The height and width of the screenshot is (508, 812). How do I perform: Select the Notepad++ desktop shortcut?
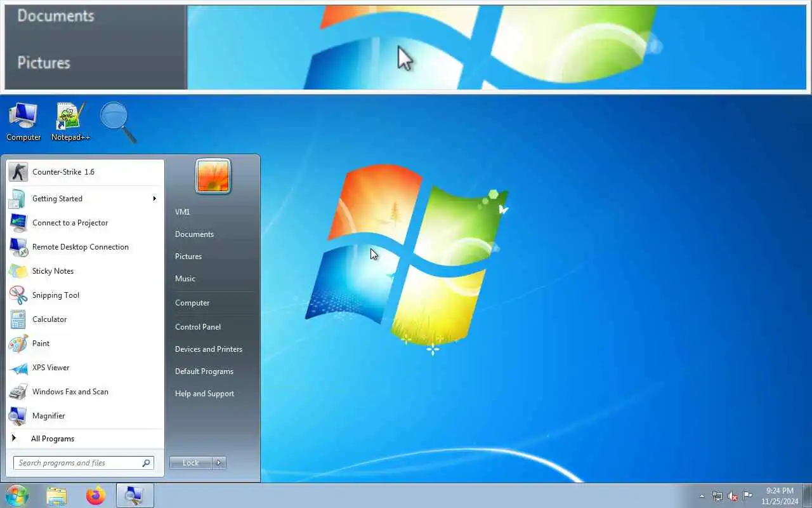70,122
